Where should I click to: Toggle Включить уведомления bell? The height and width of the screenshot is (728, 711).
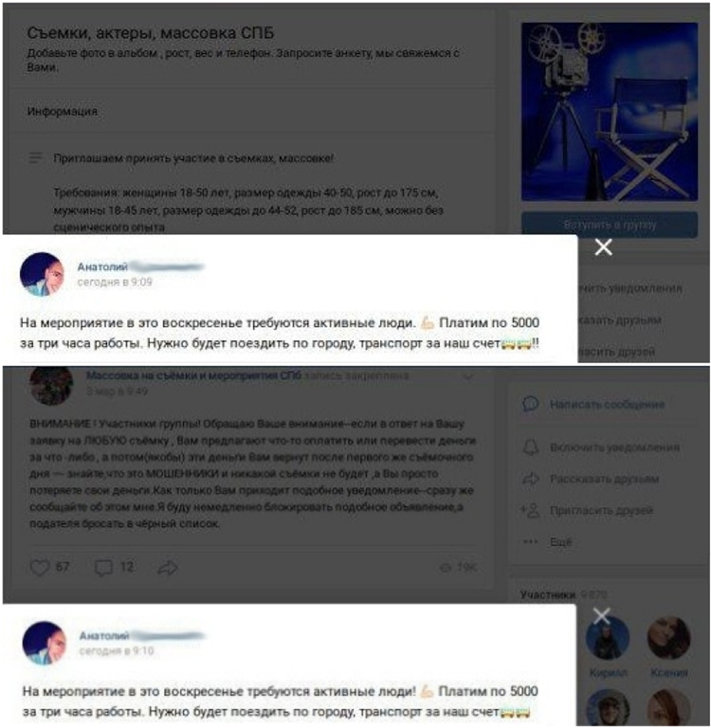(x=530, y=447)
